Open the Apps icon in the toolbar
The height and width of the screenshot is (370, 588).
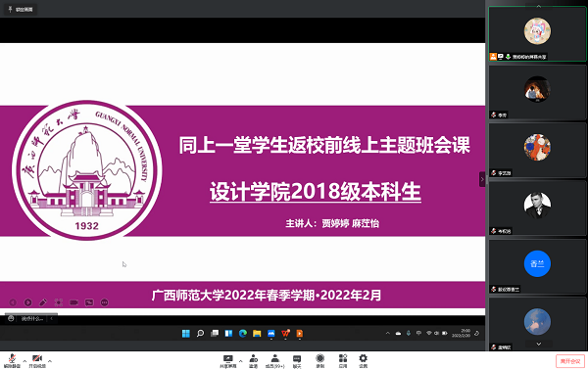pos(343,361)
